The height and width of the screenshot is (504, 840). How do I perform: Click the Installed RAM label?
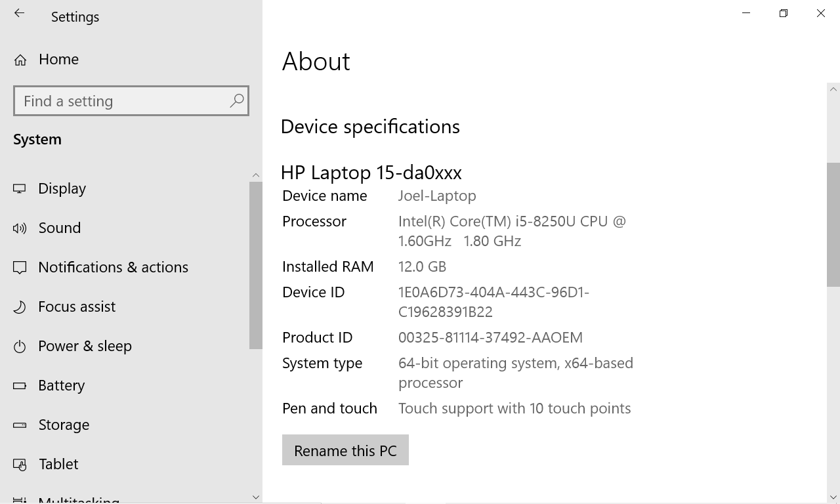[328, 266]
